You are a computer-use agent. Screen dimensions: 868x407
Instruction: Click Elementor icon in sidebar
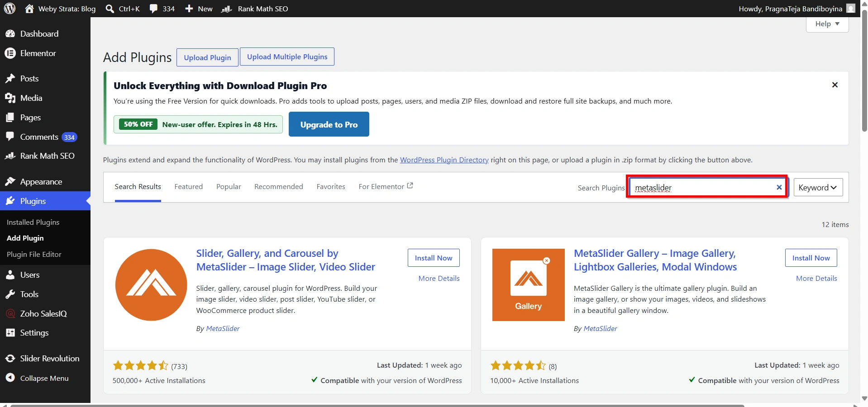[10, 53]
